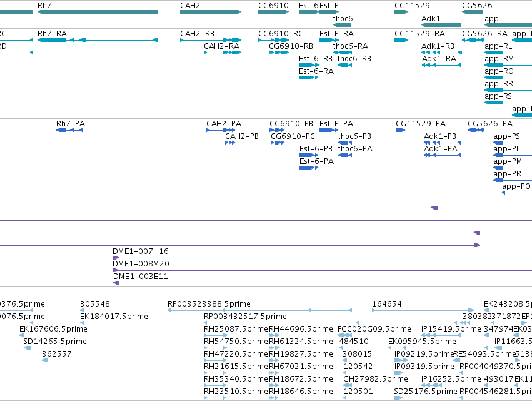Click the 164654 EST feature
The height and width of the screenshot is (401, 532).
click(x=423, y=310)
